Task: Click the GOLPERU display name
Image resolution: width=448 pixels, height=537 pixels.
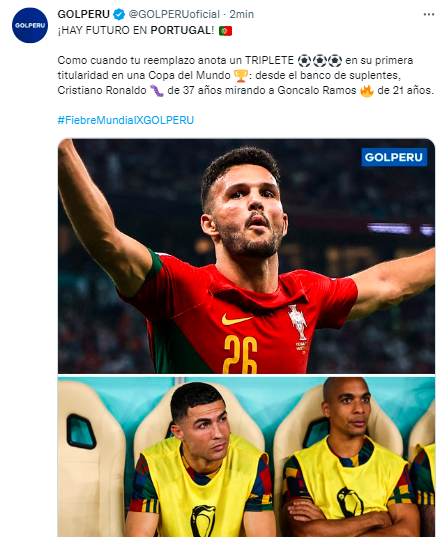Action: point(84,14)
